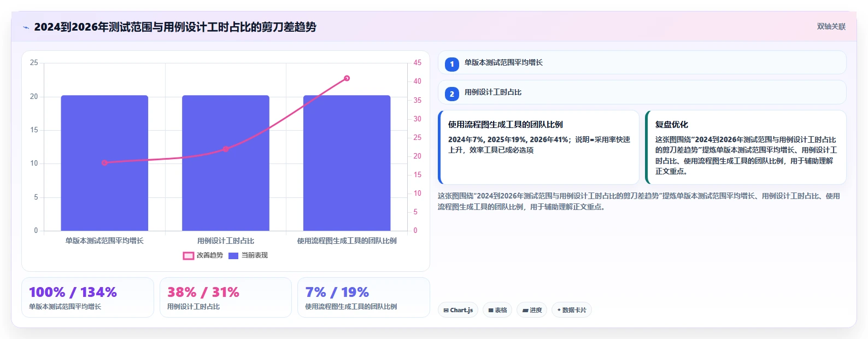The width and height of the screenshot is (868, 339).
Task: Click the summary paragraph below the cards
Action: (638, 201)
